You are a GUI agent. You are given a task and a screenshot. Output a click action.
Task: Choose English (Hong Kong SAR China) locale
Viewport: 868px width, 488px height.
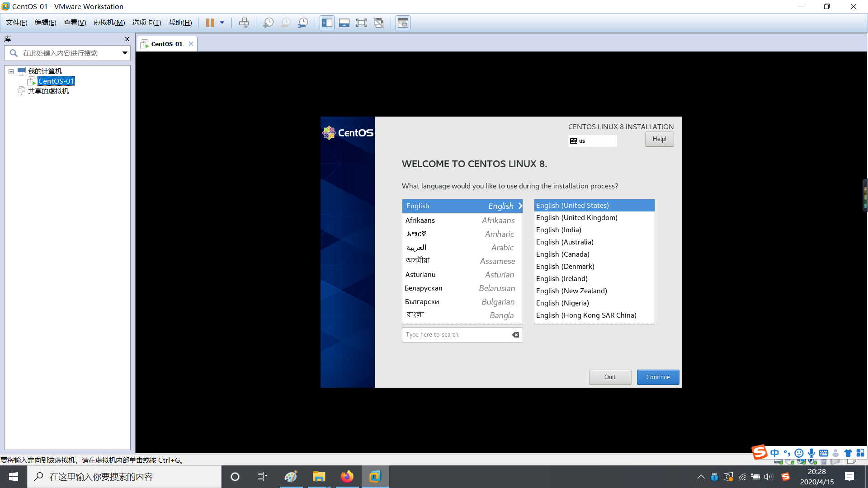[594, 315]
